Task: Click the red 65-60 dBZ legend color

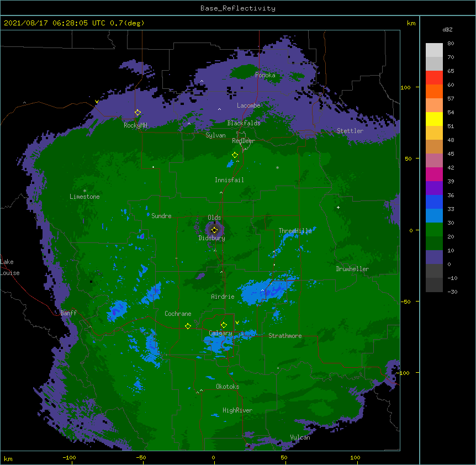Action: click(x=434, y=78)
